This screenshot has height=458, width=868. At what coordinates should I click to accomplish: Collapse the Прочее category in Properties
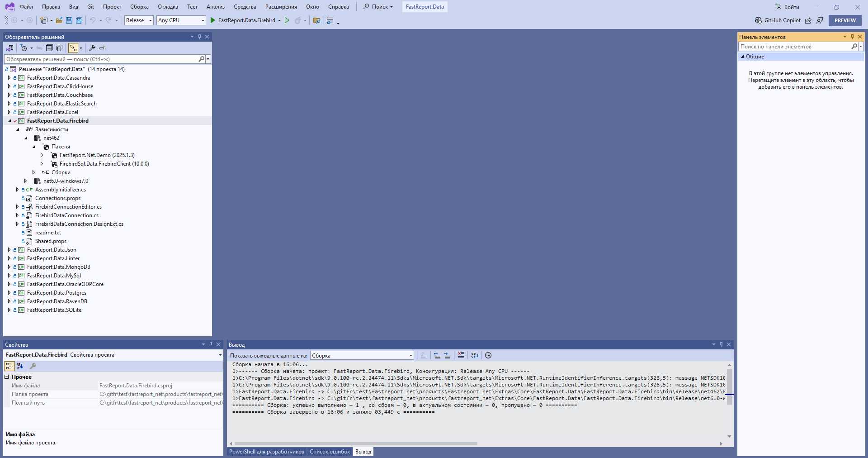pos(7,377)
